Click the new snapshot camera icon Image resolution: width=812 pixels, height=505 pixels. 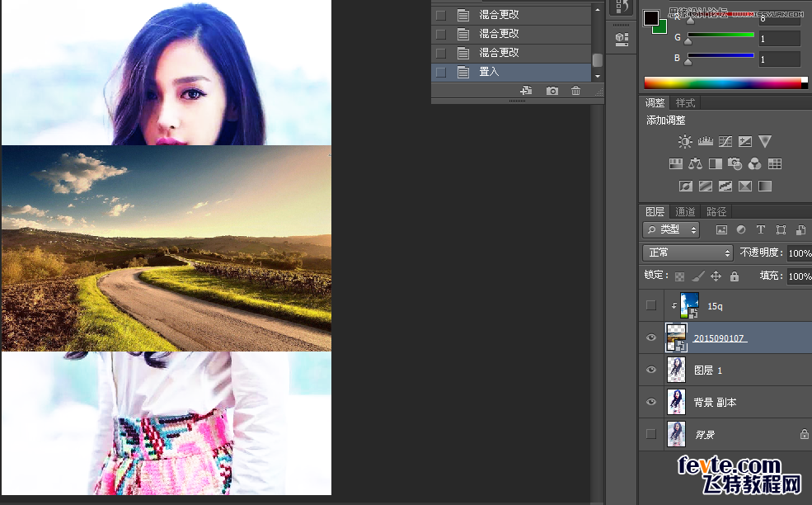tap(551, 91)
